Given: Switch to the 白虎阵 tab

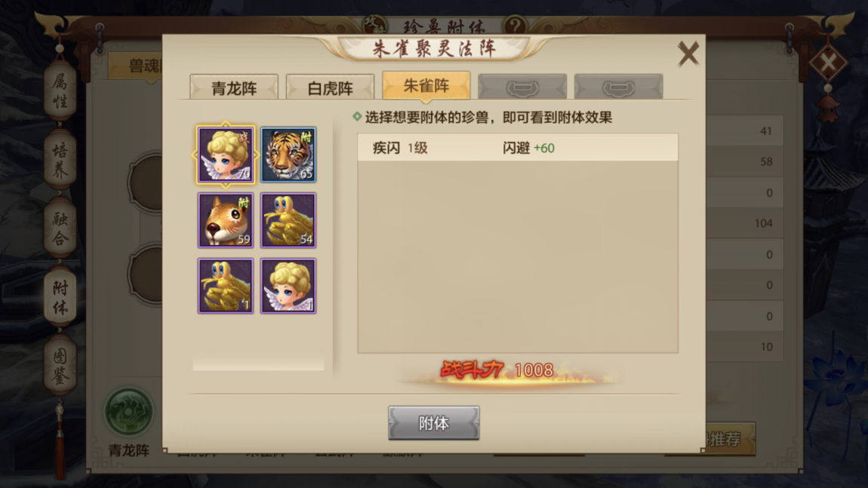Looking at the screenshot, I should coord(330,87).
